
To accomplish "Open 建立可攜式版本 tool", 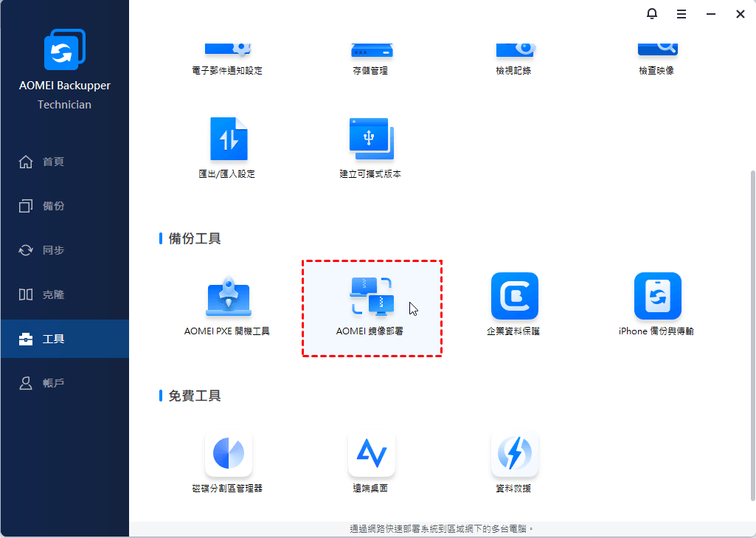I will coord(371,148).
